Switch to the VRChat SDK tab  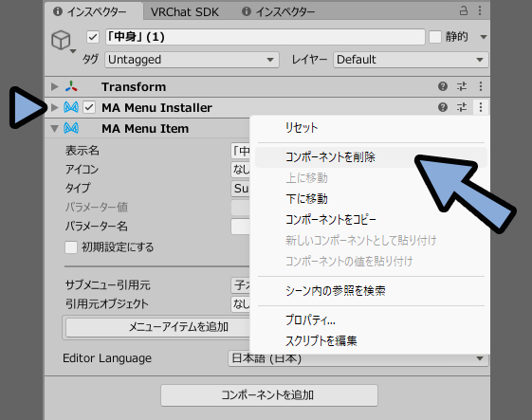185,12
